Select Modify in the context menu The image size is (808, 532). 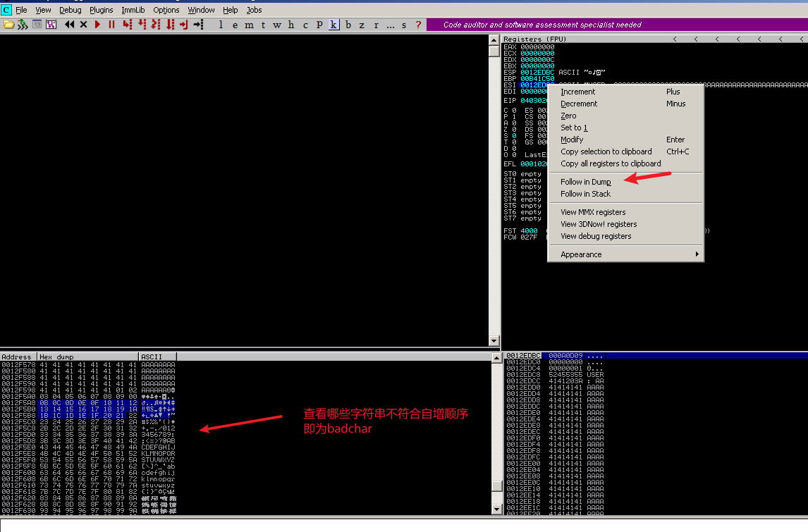[x=625, y=140]
